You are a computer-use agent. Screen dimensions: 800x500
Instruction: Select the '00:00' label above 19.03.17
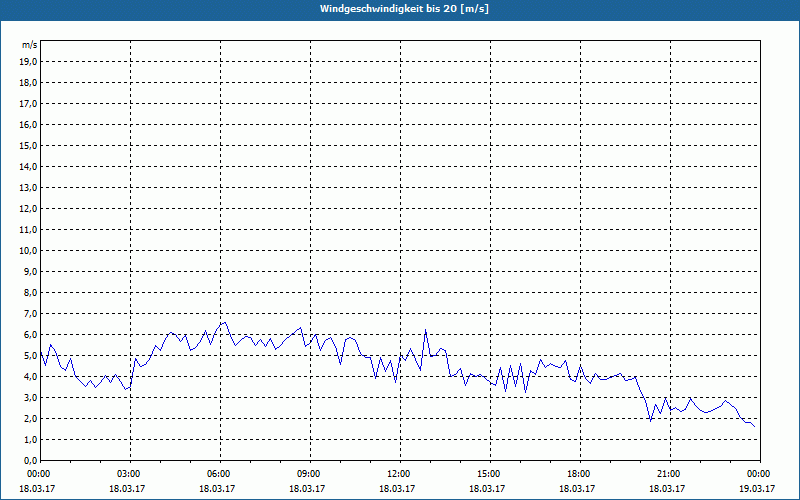point(760,474)
